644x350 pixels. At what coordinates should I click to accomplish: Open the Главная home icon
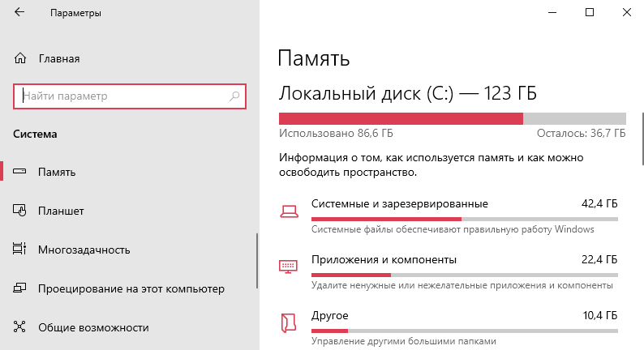pyautogui.click(x=20, y=58)
